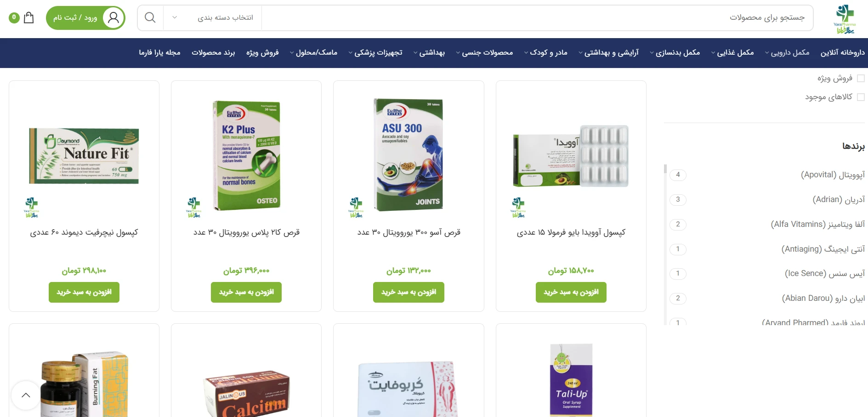This screenshot has width=868, height=417.
Task: Click the scroll-to-top arrow button
Action: pyautogui.click(x=26, y=395)
